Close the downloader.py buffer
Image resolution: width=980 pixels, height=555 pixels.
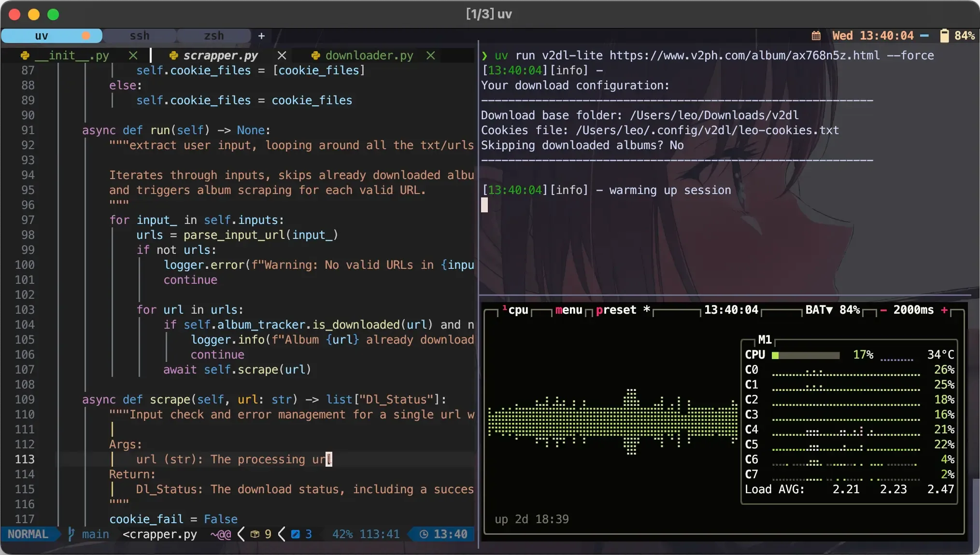tap(431, 55)
